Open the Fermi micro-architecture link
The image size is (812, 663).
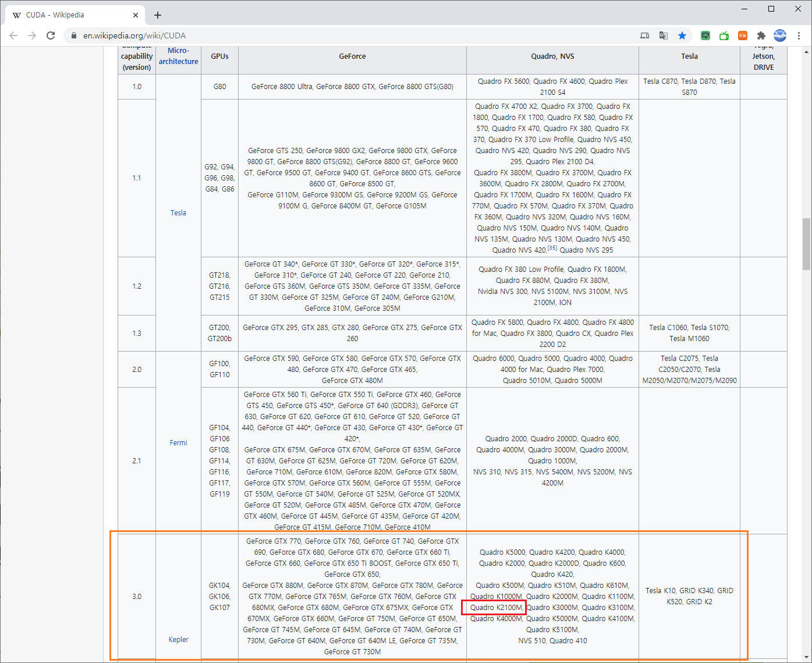(x=178, y=443)
